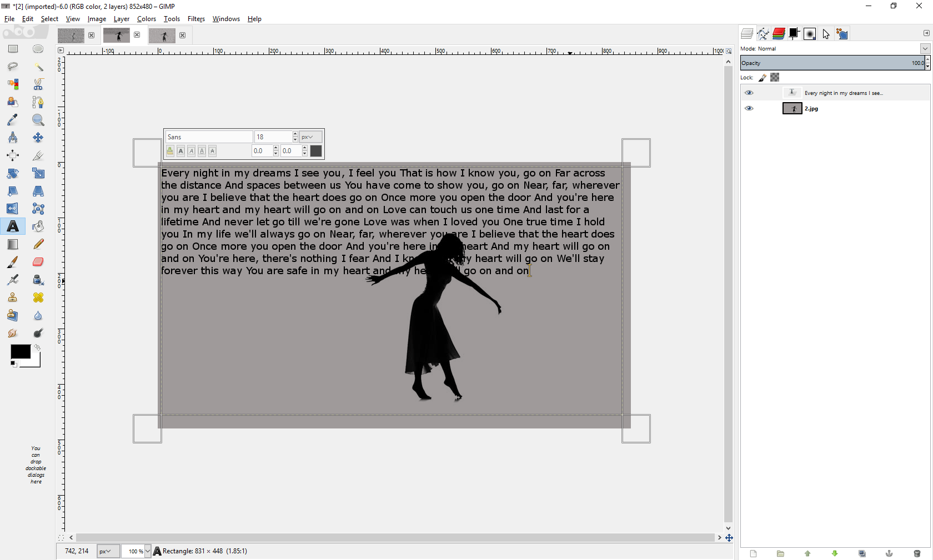The height and width of the screenshot is (560, 933).
Task: Select the Eraser tool
Action: click(38, 262)
